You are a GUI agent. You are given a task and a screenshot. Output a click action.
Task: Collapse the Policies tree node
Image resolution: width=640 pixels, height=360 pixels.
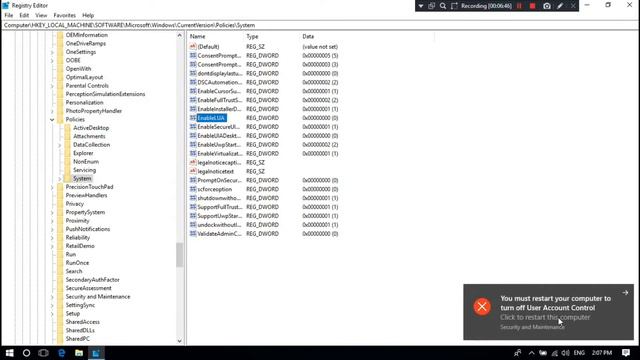[x=52, y=120]
